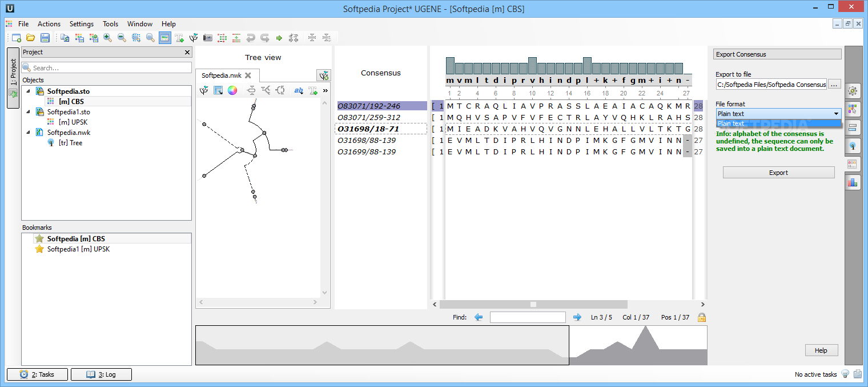
Task: Open the Help menu
Action: 168,24
